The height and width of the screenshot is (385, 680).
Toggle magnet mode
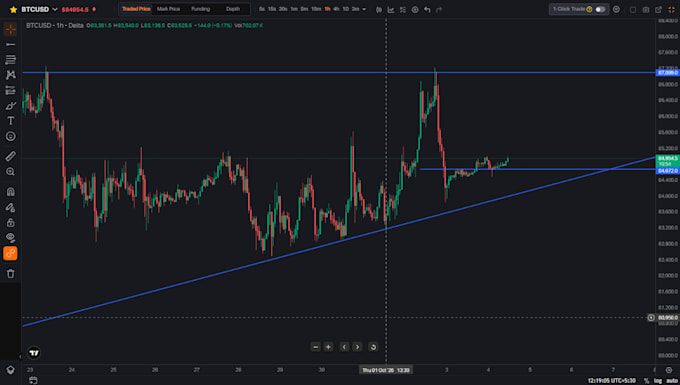pos(10,191)
